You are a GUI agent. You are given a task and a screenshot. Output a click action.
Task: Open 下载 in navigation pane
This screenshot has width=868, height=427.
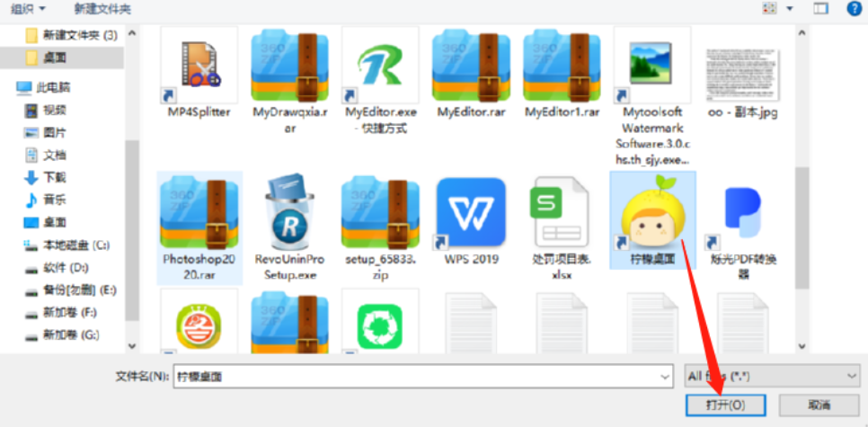tap(46, 177)
